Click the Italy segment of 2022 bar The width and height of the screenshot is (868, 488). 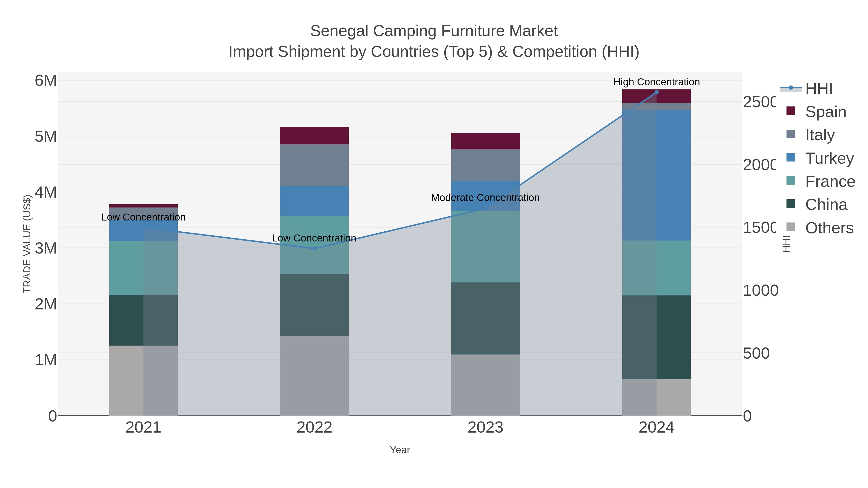(x=314, y=165)
